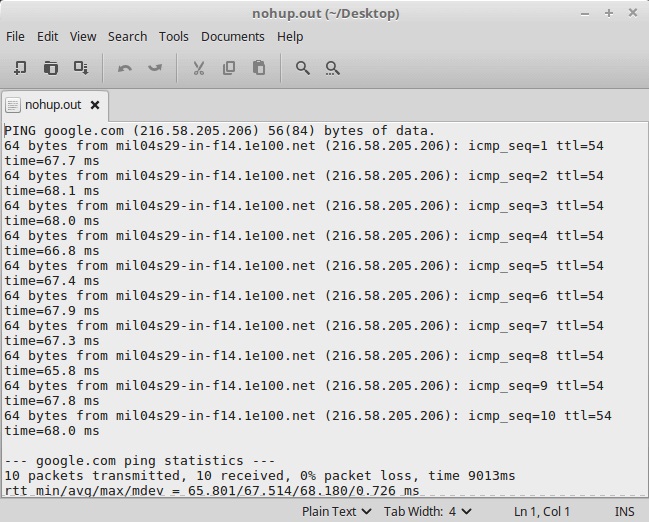Create a new document using toolbar icon
Viewport: 649px width, 522px height.
(20, 68)
